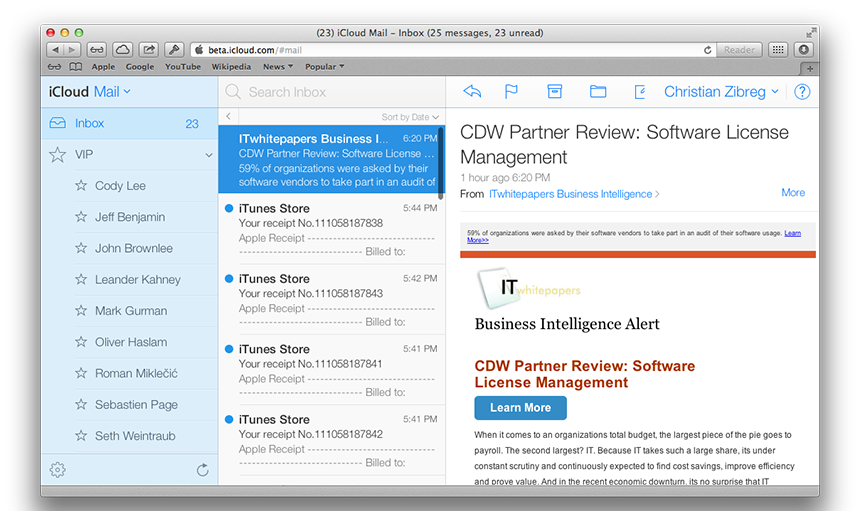Open the Google bookmark

coord(140,66)
